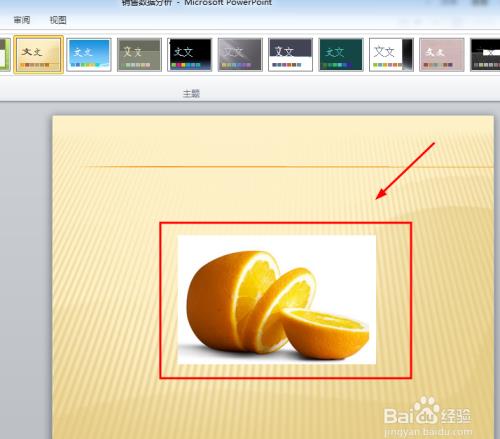
Task: Apply the white theme with black side bar
Action: point(391,55)
